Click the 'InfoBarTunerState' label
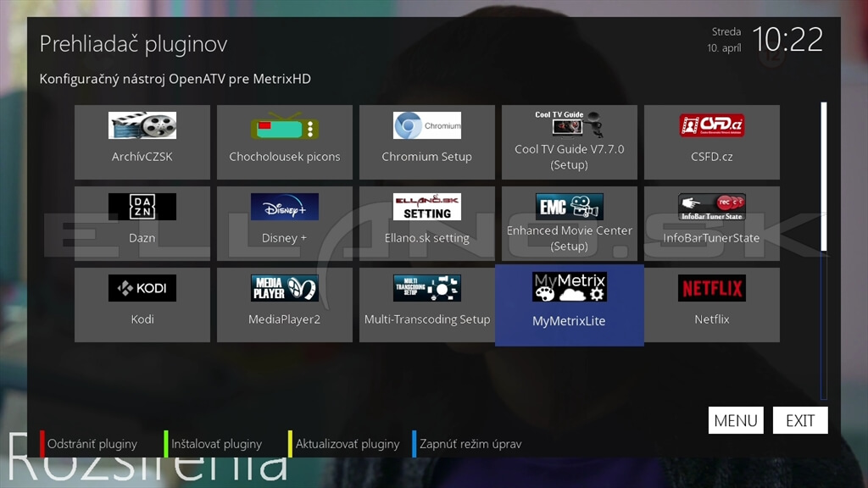Viewport: 868px width, 488px height. point(712,238)
